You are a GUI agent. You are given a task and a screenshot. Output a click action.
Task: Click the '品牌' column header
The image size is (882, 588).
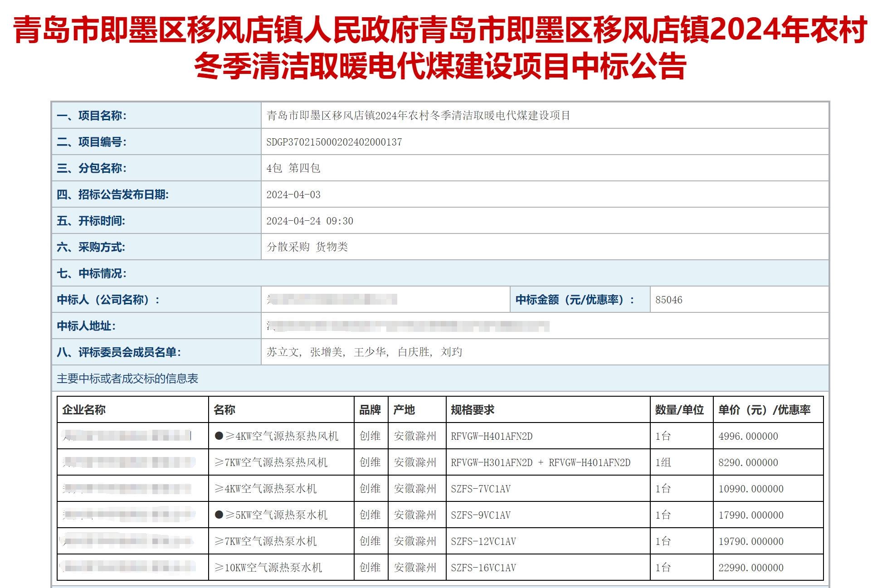pos(370,410)
